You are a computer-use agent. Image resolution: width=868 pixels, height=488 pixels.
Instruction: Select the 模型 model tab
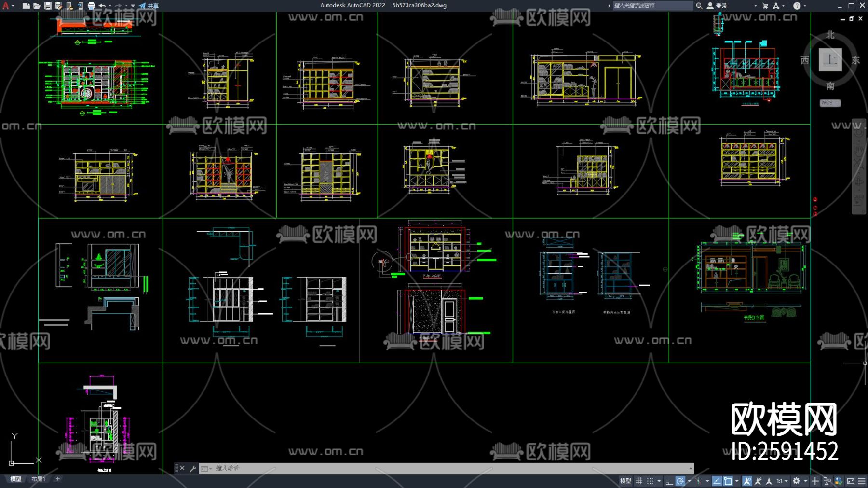pos(16,479)
